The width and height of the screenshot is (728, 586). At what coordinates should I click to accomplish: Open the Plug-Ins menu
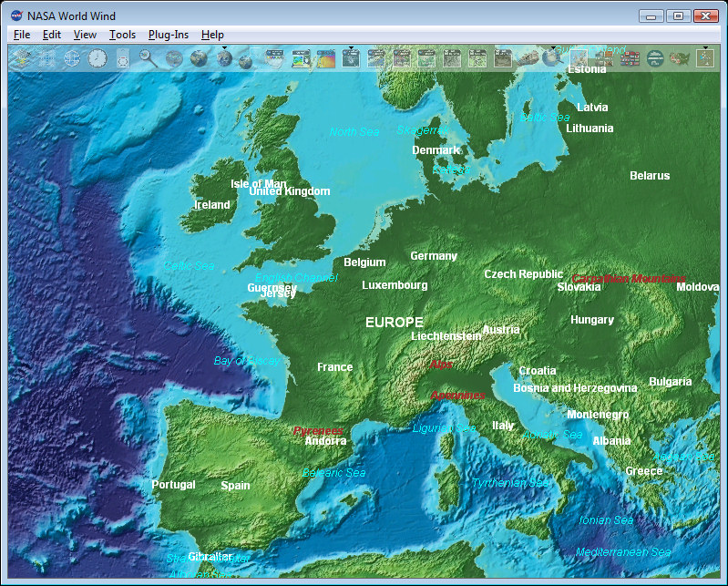point(169,35)
